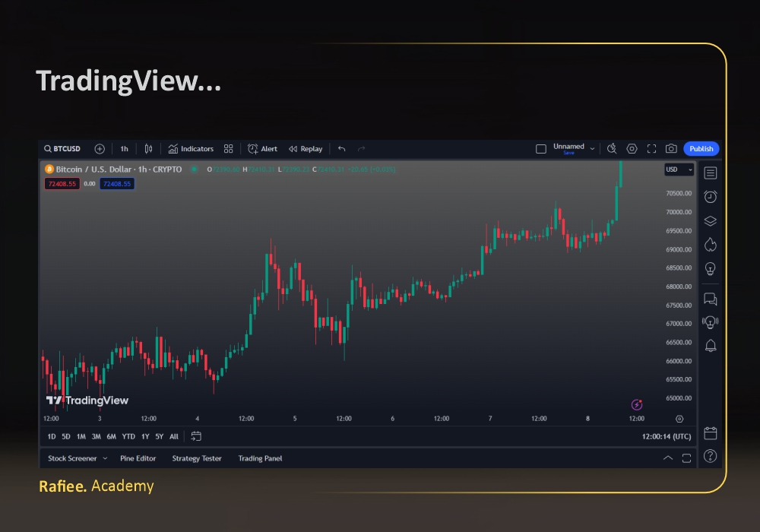Open the notifications bell icon

tap(711, 346)
